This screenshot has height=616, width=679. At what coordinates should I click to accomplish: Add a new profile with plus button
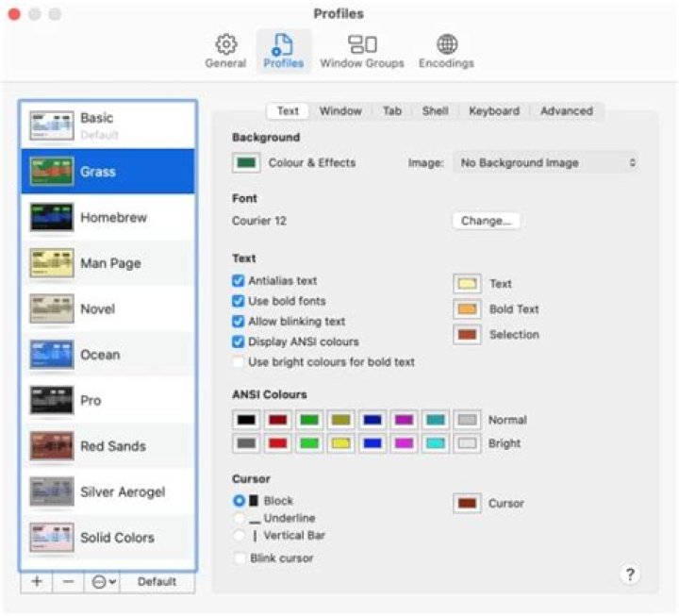pyautogui.click(x=37, y=581)
